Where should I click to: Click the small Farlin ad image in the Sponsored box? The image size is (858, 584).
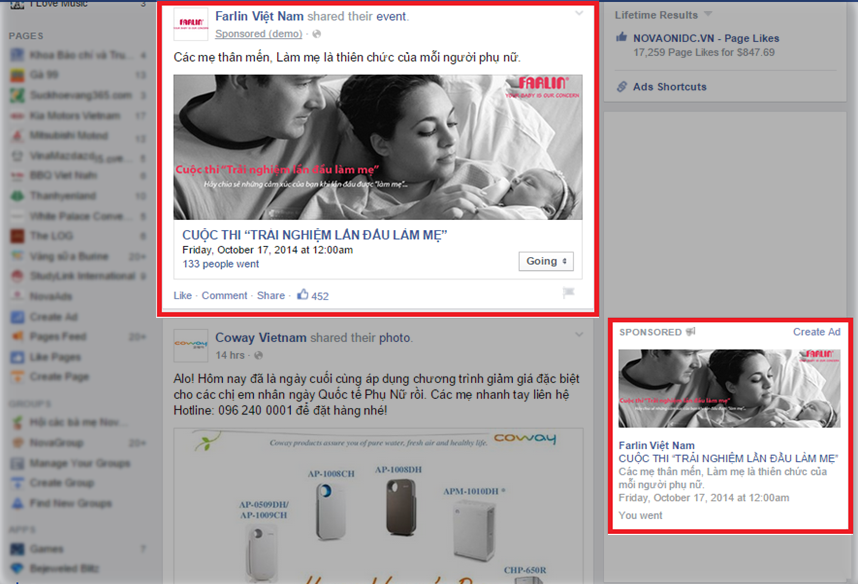(729, 389)
